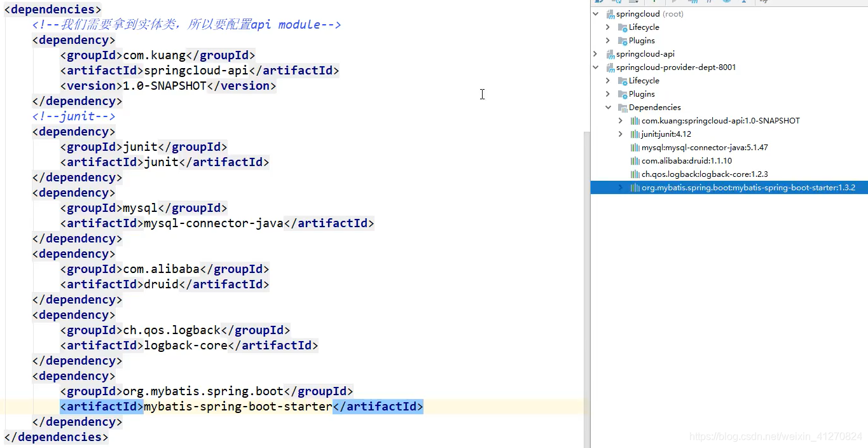The image size is (868, 448).
Task: Expand the springcloud-api module node
Action: (x=596, y=54)
